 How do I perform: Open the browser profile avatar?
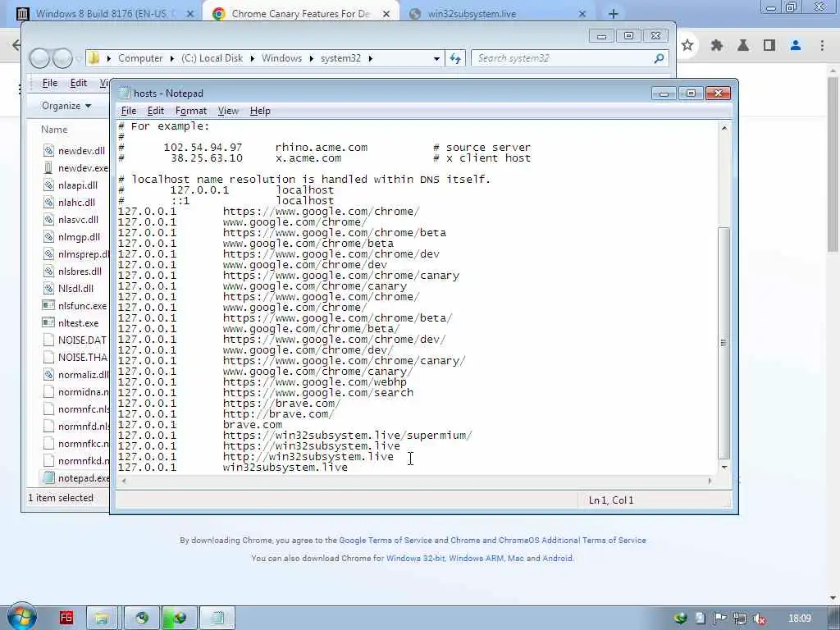point(796,46)
